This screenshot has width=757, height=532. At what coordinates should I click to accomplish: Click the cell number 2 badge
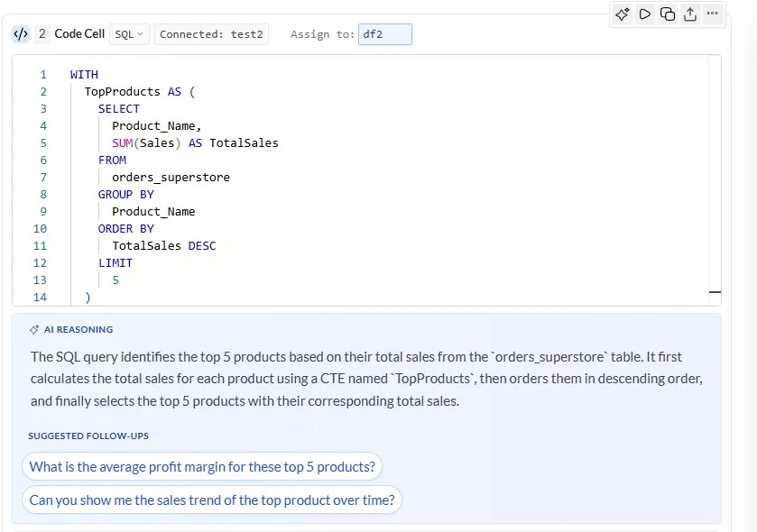pos(42,34)
